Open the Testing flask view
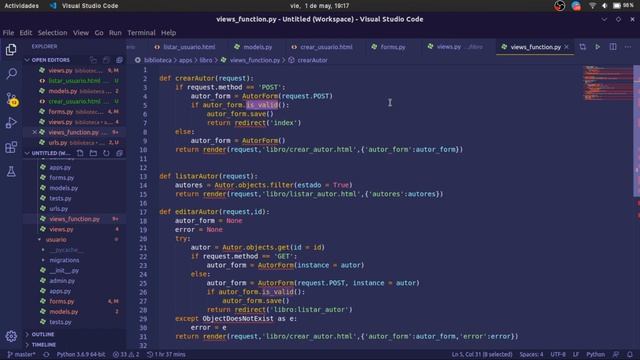The height and width of the screenshot is (360, 640). point(11,171)
